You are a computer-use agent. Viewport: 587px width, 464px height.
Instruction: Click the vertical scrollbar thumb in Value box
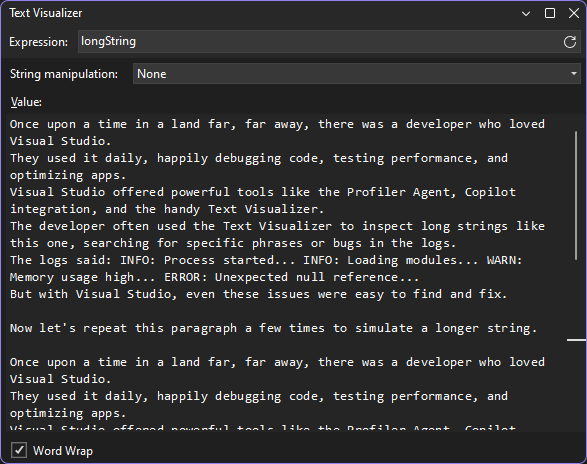click(x=576, y=195)
